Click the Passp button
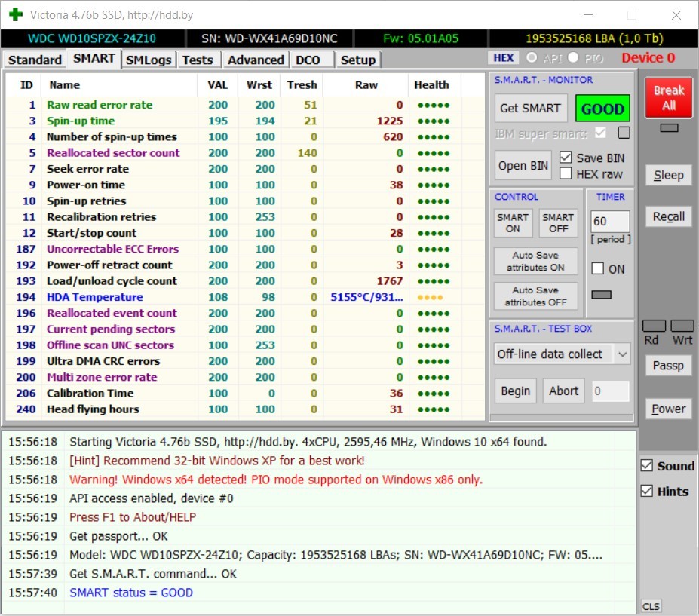The image size is (699, 616). (x=668, y=366)
